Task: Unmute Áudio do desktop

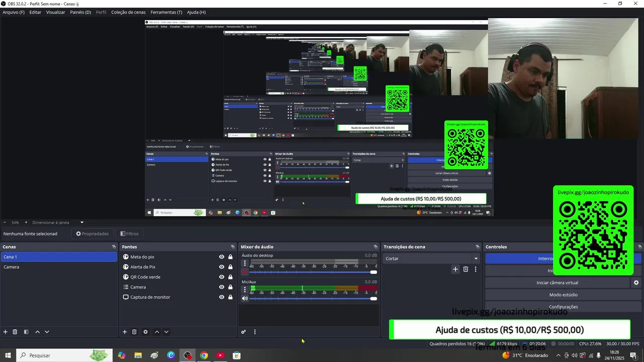Action: (x=245, y=272)
